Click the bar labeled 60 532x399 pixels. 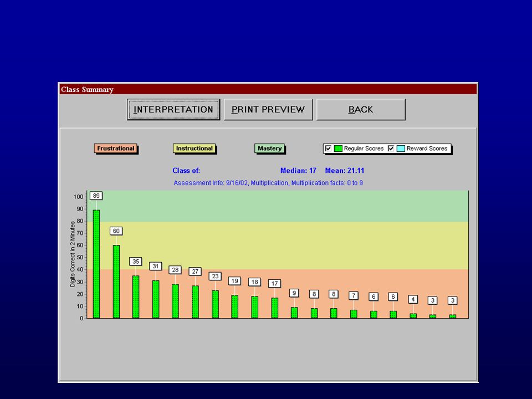(116, 282)
